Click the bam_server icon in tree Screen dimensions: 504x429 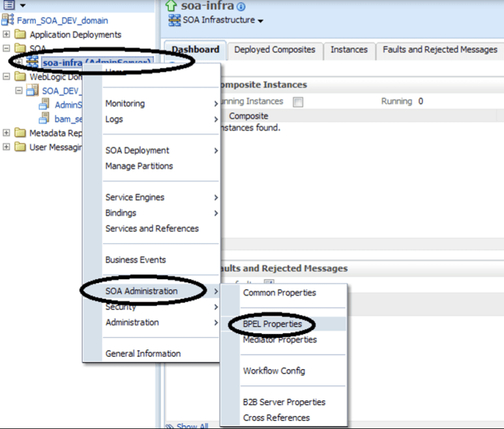click(45, 119)
